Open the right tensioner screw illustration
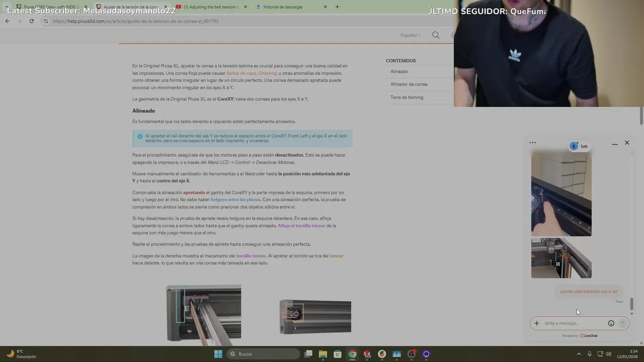The height and width of the screenshot is (362, 644). click(315, 317)
